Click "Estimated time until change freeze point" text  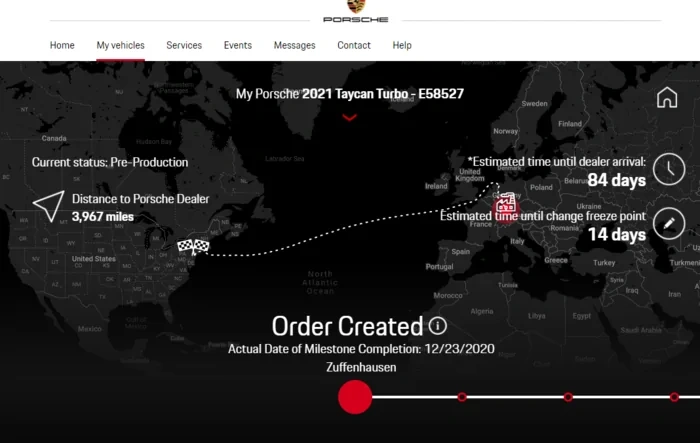click(x=543, y=216)
